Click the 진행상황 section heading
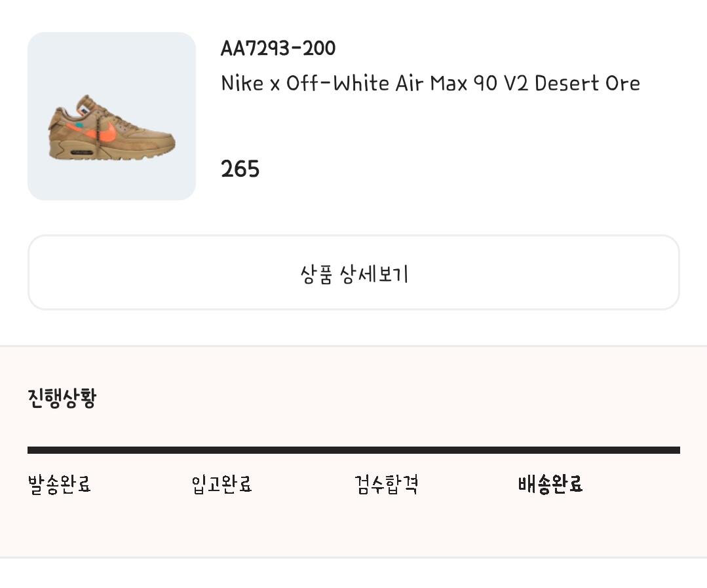Image resolution: width=707 pixels, height=588 pixels. [x=62, y=398]
